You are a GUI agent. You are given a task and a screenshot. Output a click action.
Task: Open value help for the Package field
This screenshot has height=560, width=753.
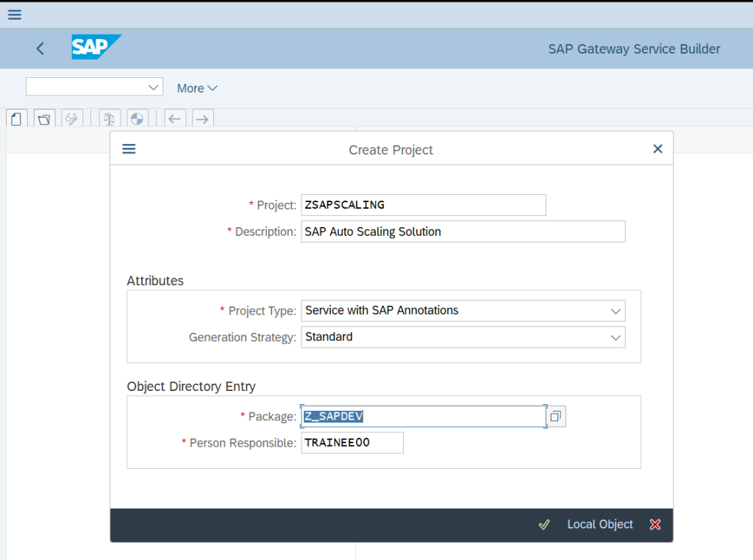[x=556, y=417]
